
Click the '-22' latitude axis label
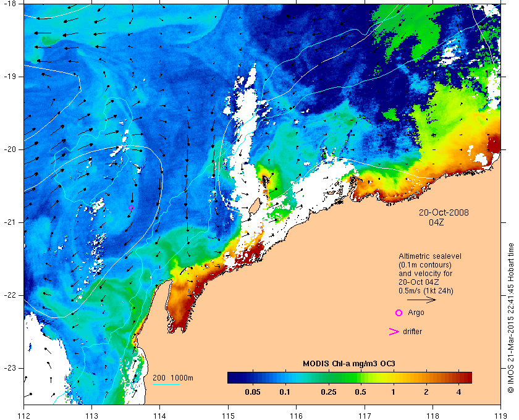[x=9, y=295]
